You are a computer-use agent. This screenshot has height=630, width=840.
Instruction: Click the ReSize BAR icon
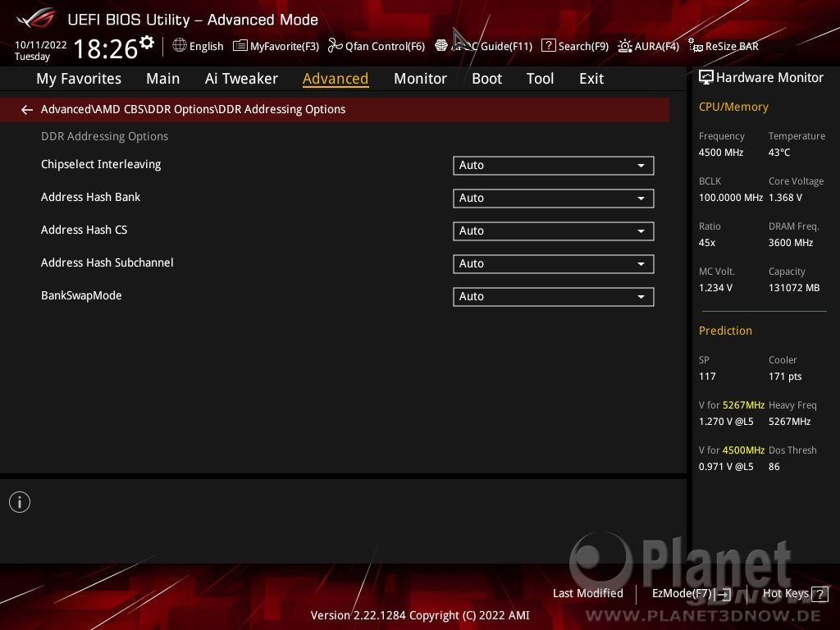[696, 46]
